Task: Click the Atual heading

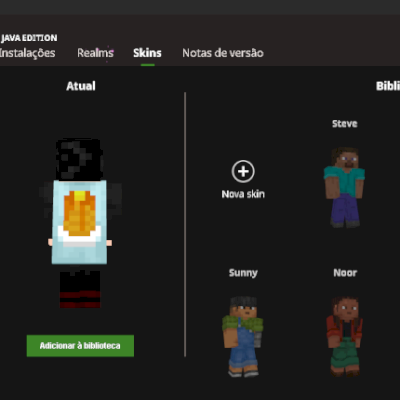Action: (81, 86)
